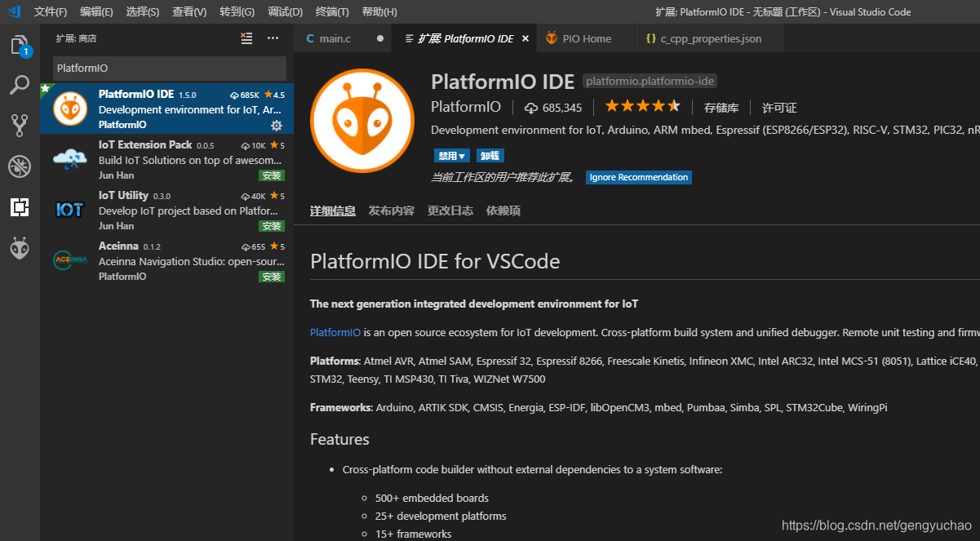Open the 文件(F) menu
Screen dimensions: 980x541
click(x=51, y=12)
